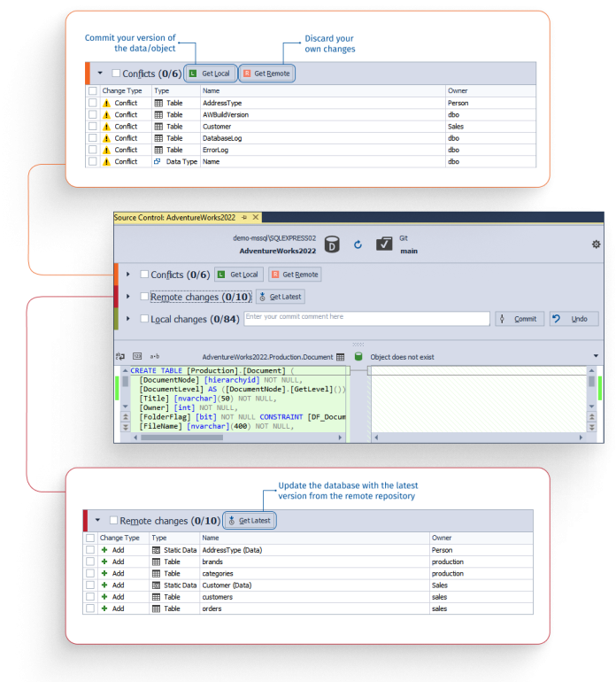Select all via Change Type header checkbox in Conflicts table
Screen dimensions: 616x682
(93, 91)
